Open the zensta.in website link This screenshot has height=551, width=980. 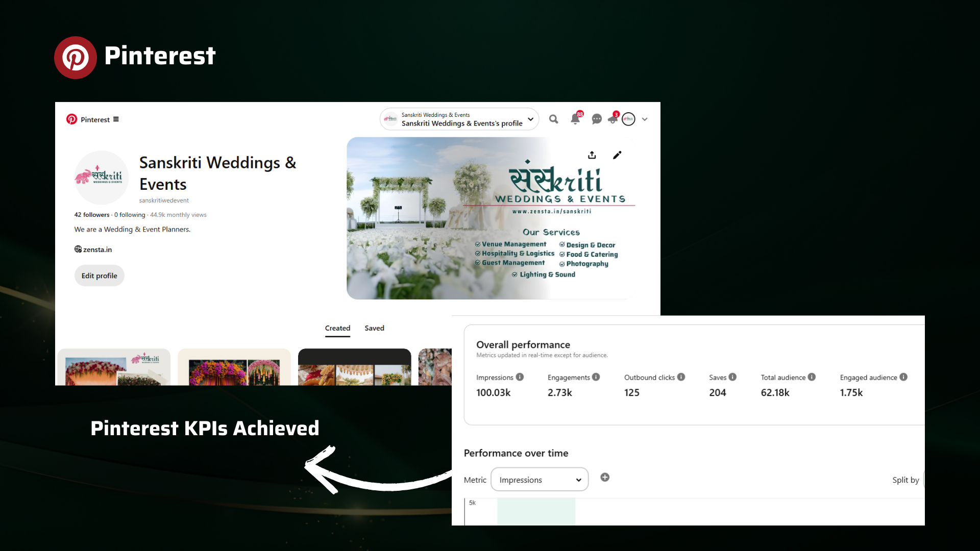pos(97,249)
